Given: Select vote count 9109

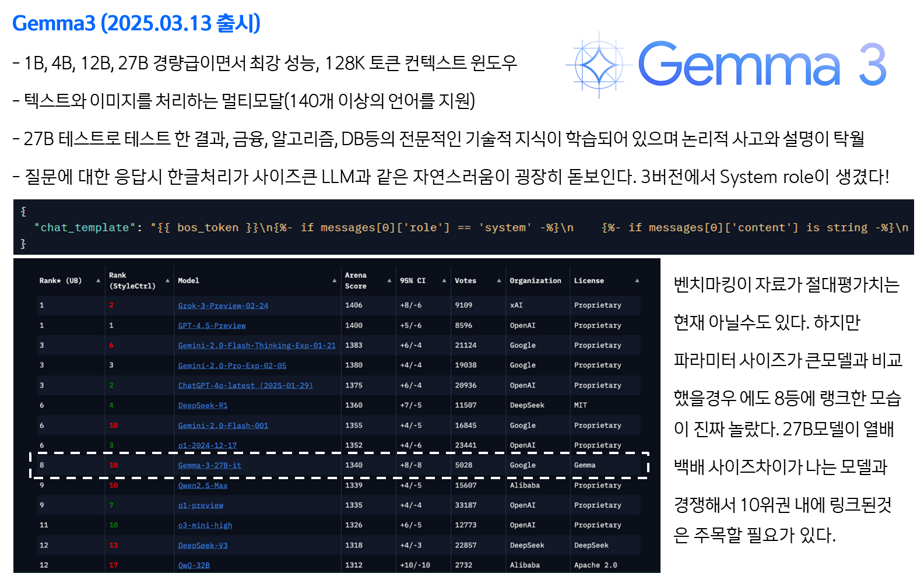Looking at the screenshot, I should [464, 305].
